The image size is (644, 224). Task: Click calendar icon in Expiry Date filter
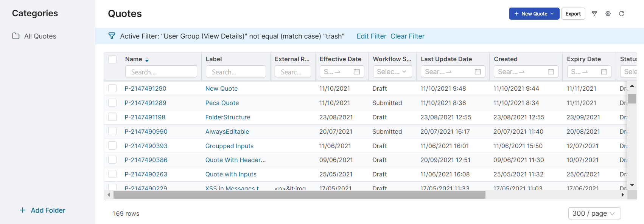[x=604, y=72]
